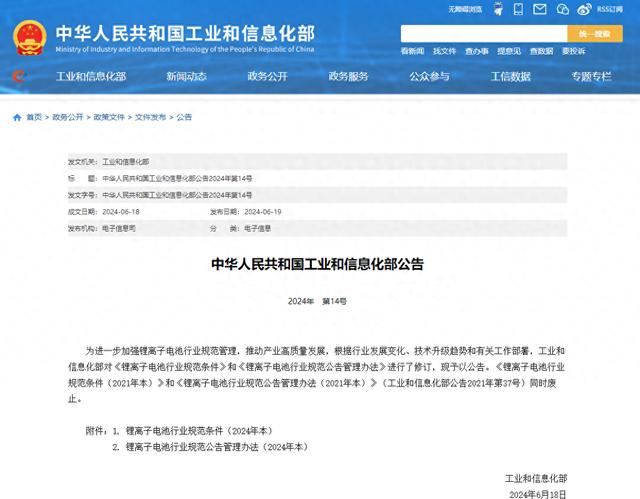Open the 新闻动态 navigation menu
The height and width of the screenshot is (499, 640).
(x=186, y=77)
